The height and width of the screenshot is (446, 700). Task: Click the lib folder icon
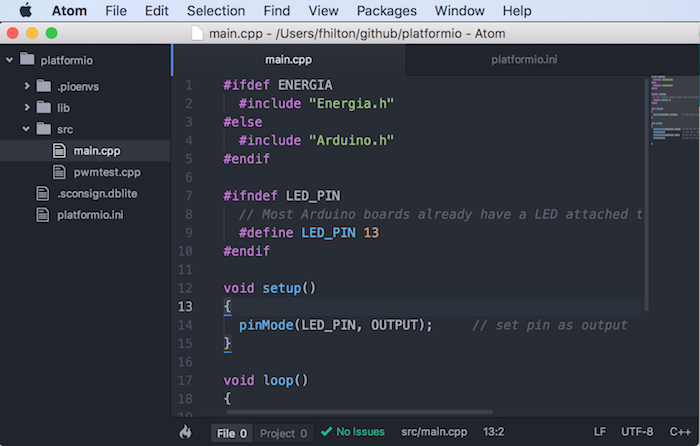[44, 107]
